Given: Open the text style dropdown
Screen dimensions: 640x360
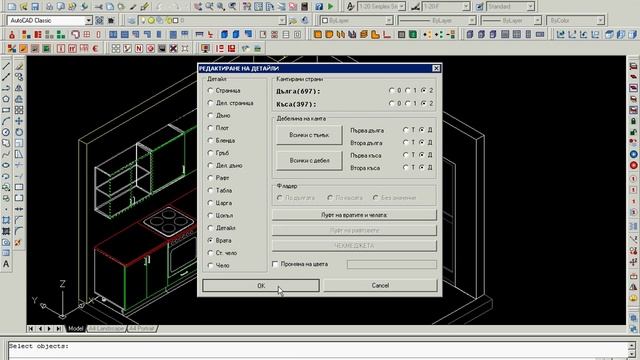Looking at the screenshot, I should pyautogui.click(x=402, y=7).
